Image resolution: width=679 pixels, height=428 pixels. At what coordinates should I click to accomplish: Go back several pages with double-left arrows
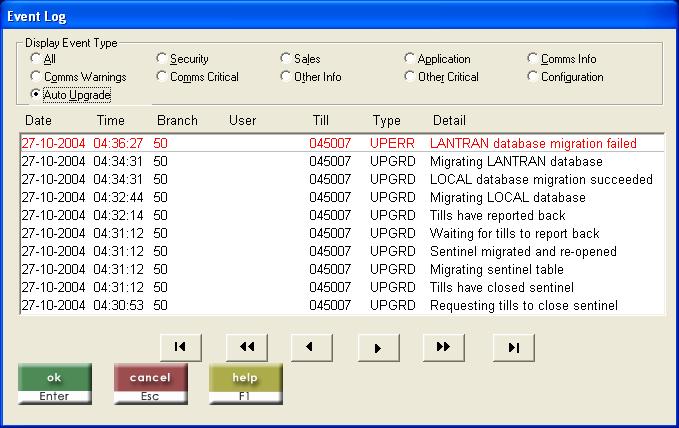pyautogui.click(x=247, y=347)
